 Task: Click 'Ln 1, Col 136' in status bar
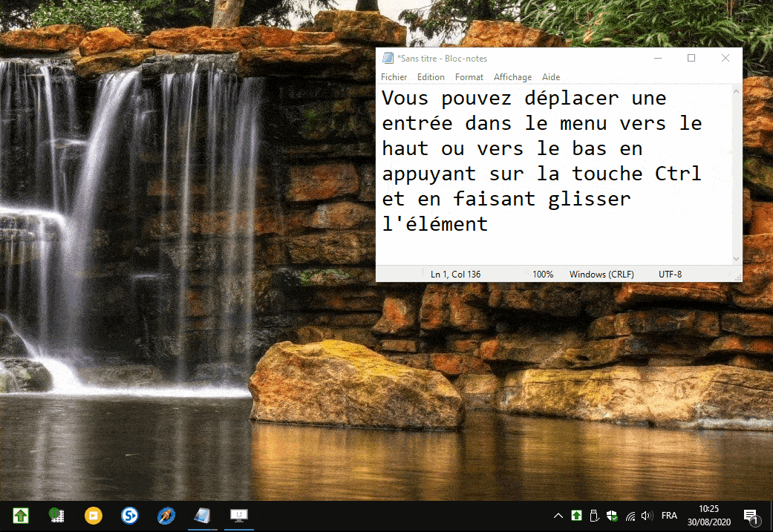[455, 275]
